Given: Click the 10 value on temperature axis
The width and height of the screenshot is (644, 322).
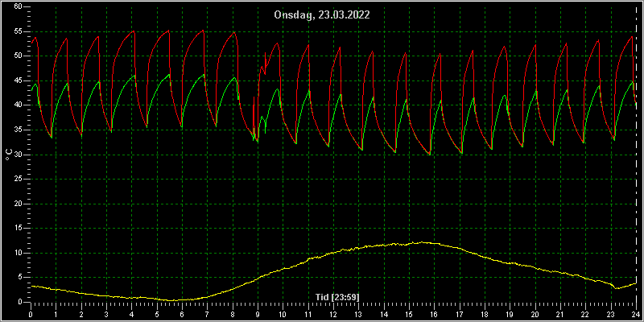Looking at the screenshot, I should click(19, 253).
